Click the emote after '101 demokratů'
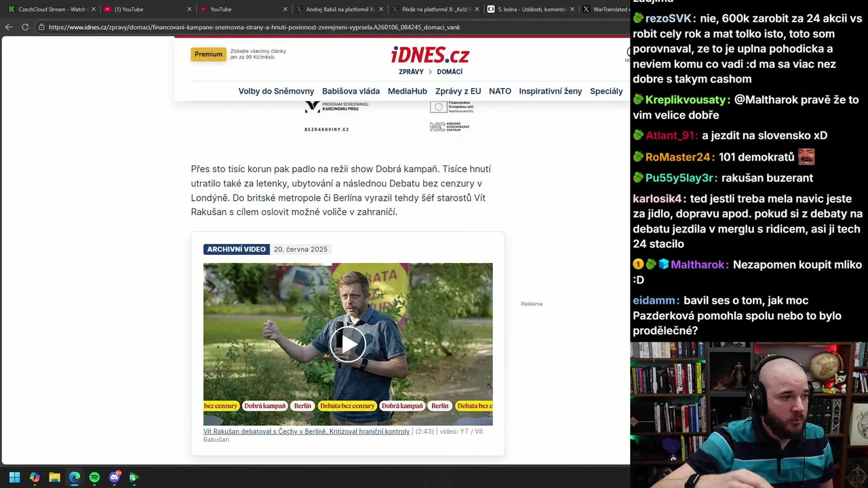 806,157
